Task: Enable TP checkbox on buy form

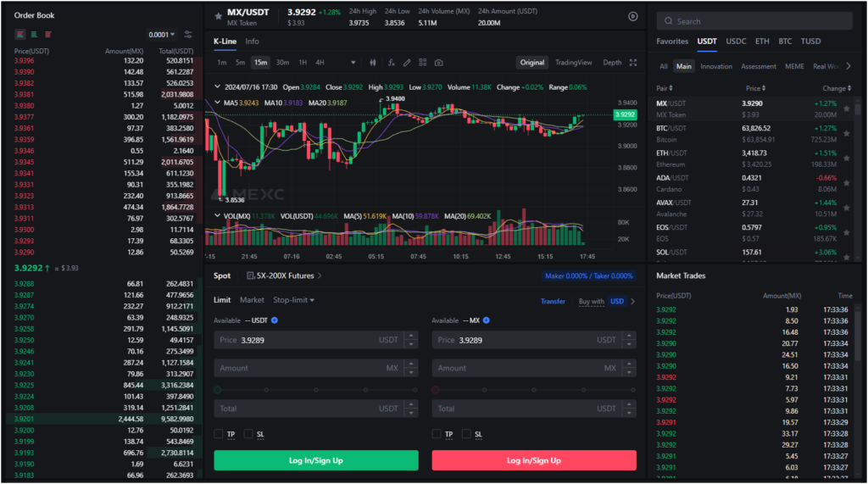Action: tap(218, 434)
